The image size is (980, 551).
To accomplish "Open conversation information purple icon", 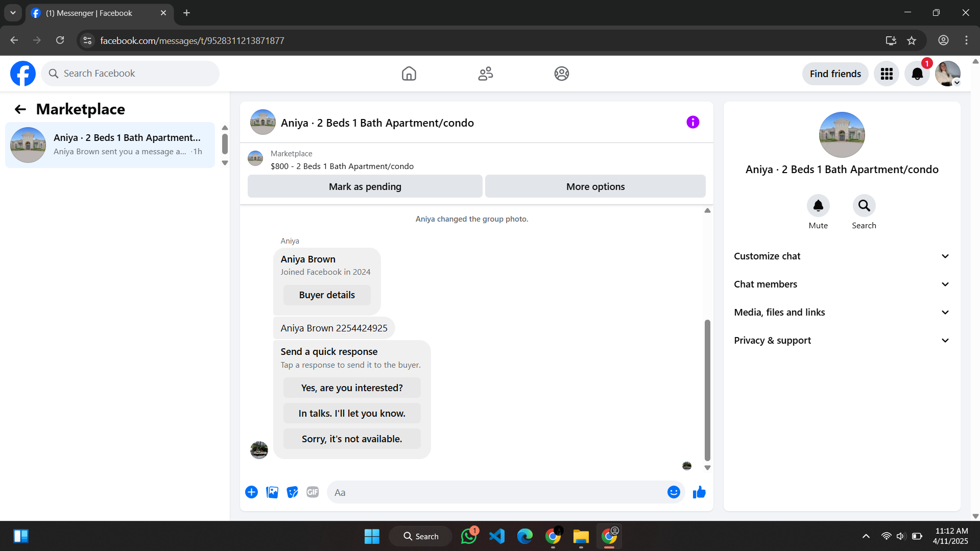I will 692,122.
